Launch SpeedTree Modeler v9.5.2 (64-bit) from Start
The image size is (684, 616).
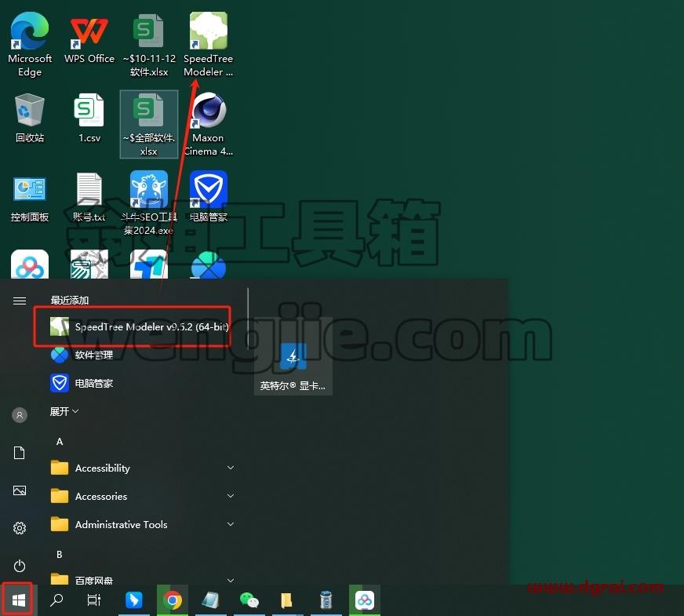click(x=140, y=326)
